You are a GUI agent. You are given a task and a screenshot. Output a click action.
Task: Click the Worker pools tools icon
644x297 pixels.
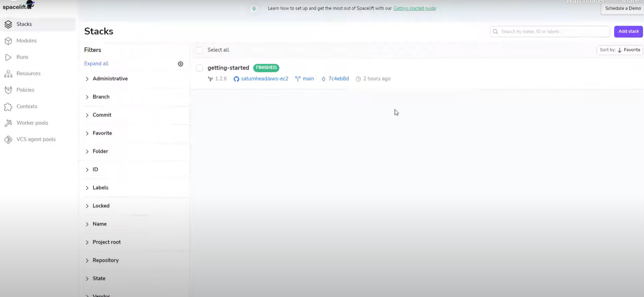pos(8,123)
